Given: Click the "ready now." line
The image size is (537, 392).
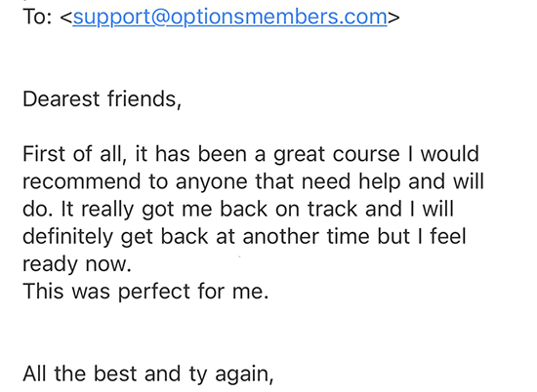Looking at the screenshot, I should click(77, 264).
